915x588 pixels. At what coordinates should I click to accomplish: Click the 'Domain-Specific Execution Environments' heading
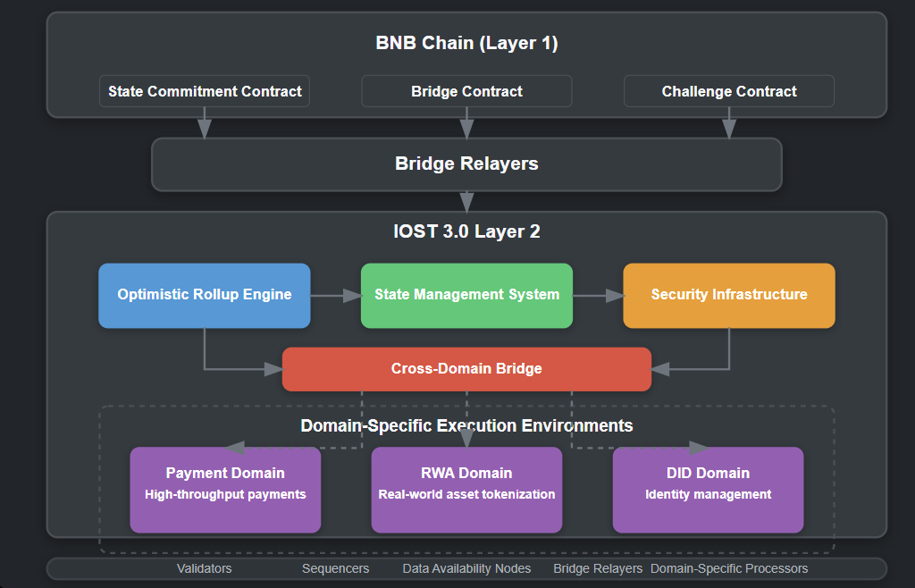(466, 426)
